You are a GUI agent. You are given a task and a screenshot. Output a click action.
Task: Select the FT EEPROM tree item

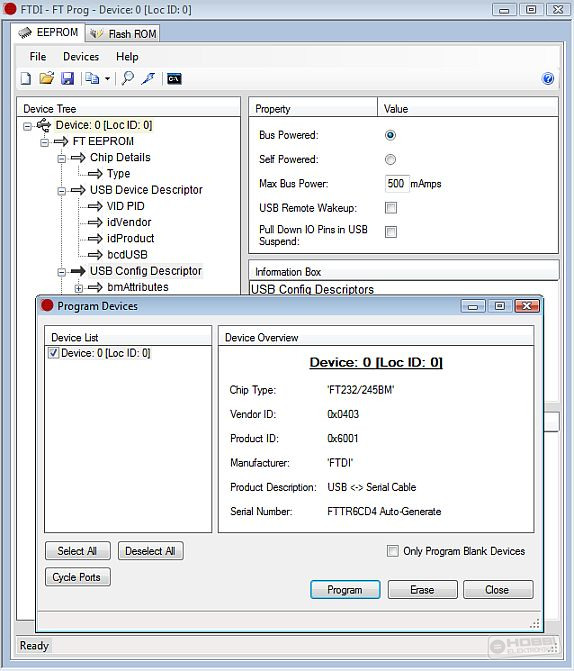tap(103, 141)
